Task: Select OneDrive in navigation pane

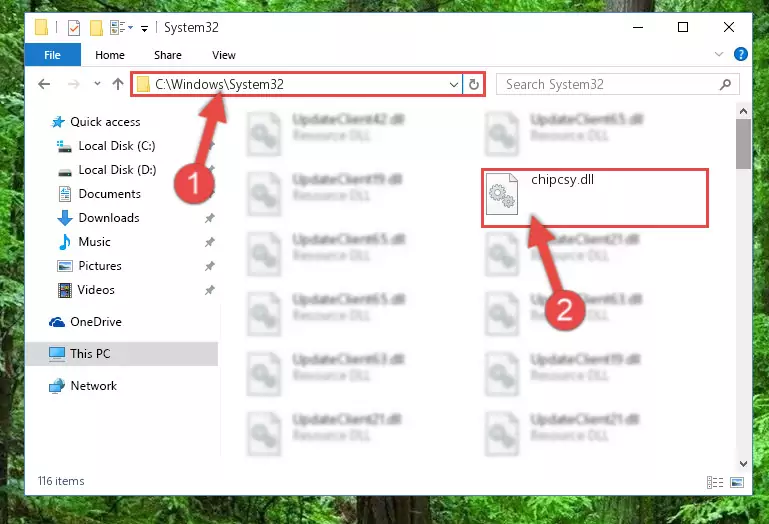Action: click(x=96, y=322)
